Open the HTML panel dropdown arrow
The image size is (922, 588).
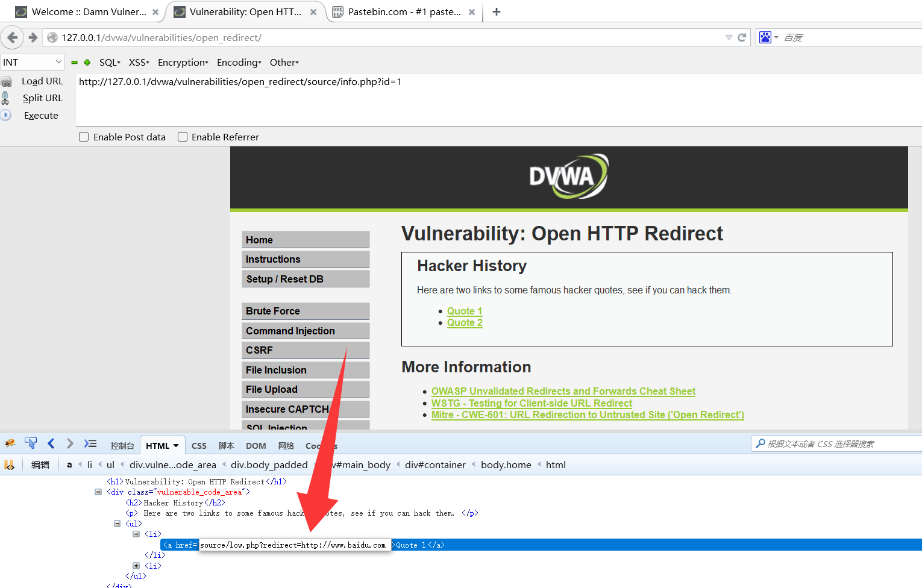(176, 446)
